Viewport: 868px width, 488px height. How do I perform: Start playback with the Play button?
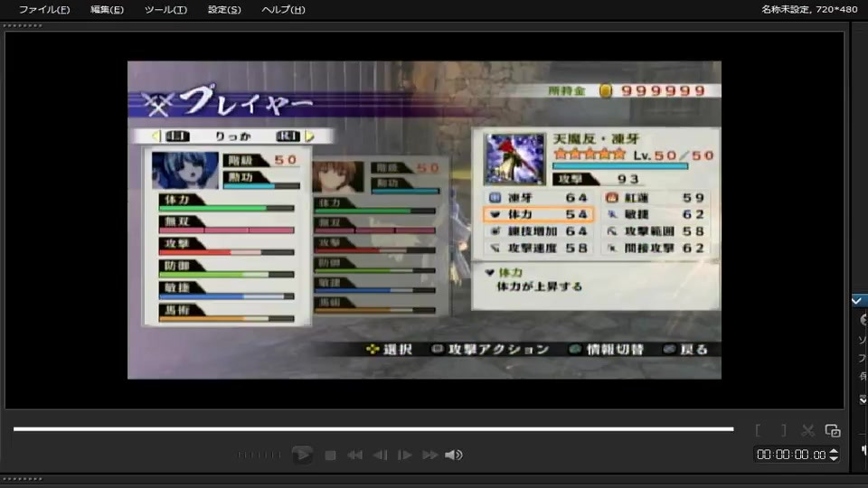pos(302,455)
